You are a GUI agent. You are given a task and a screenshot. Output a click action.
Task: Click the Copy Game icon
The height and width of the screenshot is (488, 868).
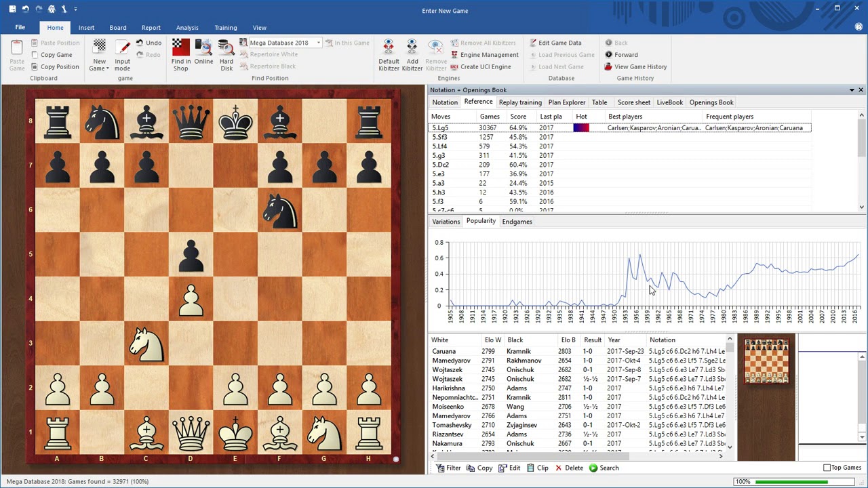35,55
